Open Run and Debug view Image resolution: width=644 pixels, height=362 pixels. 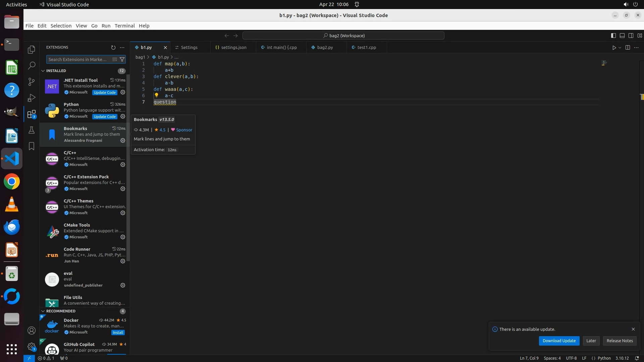32,98
